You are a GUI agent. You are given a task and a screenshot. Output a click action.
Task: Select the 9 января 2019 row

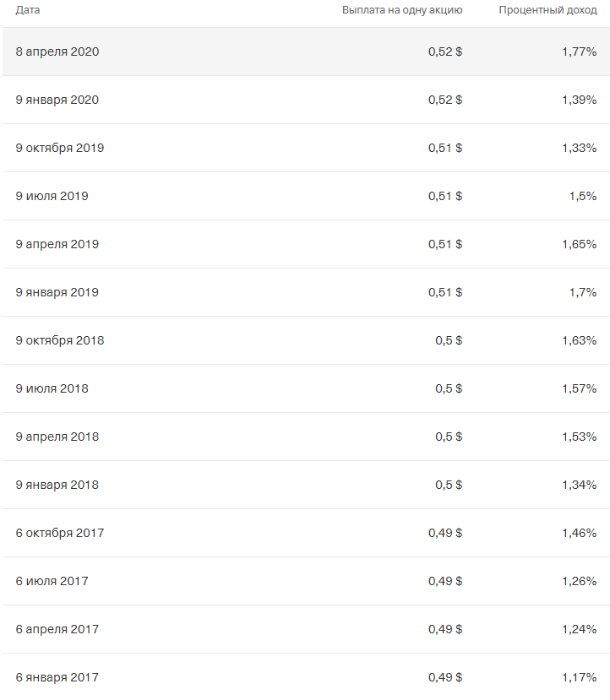coord(306,292)
